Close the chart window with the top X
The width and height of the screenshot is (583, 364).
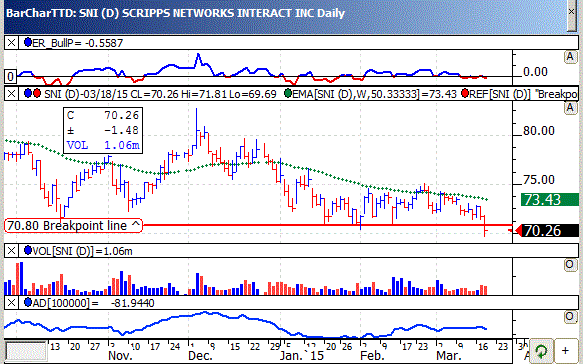(x=571, y=12)
